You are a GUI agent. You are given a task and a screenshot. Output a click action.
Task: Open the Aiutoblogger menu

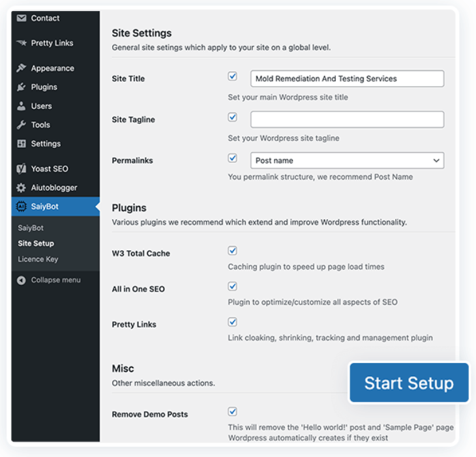55,188
